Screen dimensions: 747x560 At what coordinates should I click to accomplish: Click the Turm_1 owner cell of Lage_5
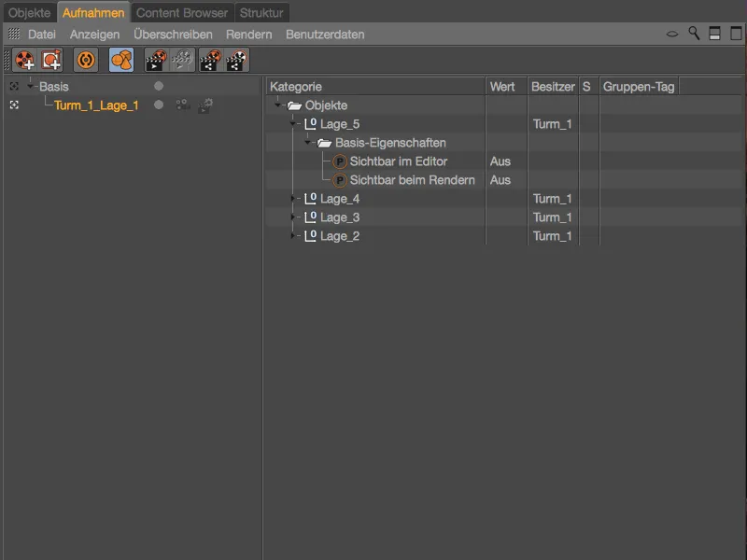(x=552, y=124)
